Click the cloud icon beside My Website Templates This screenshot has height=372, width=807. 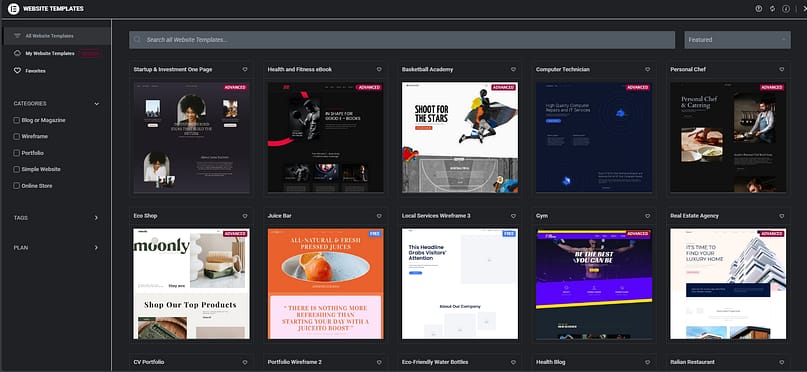point(17,54)
